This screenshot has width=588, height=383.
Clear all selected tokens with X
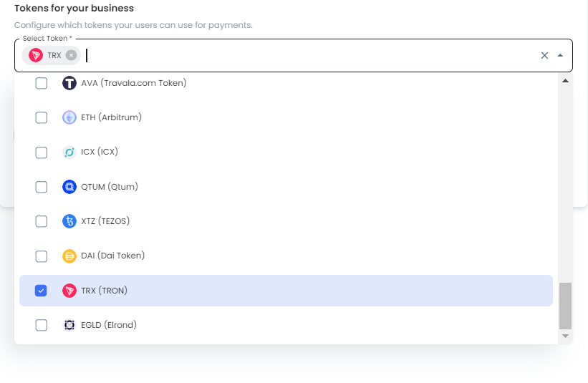pos(544,55)
